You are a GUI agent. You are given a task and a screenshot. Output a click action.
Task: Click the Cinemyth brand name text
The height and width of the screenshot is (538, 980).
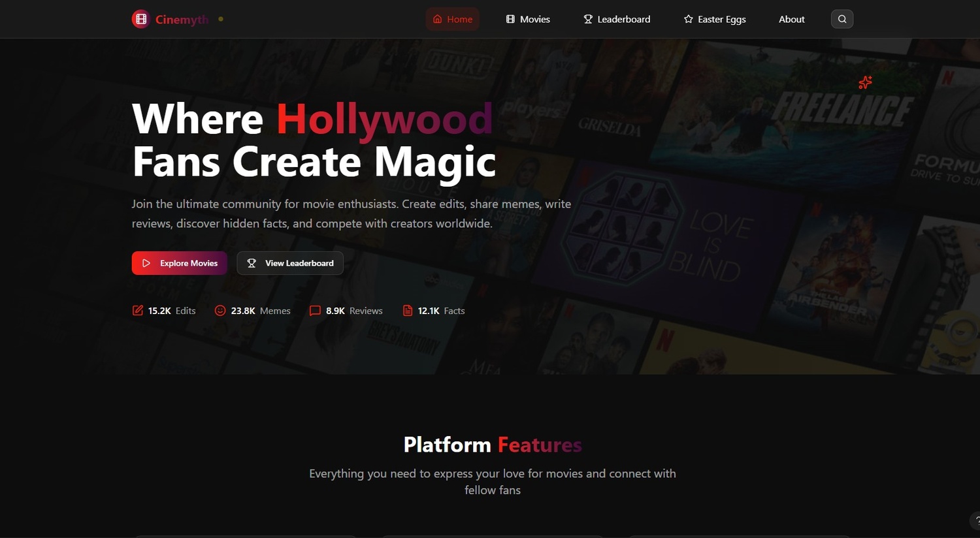[x=182, y=20]
